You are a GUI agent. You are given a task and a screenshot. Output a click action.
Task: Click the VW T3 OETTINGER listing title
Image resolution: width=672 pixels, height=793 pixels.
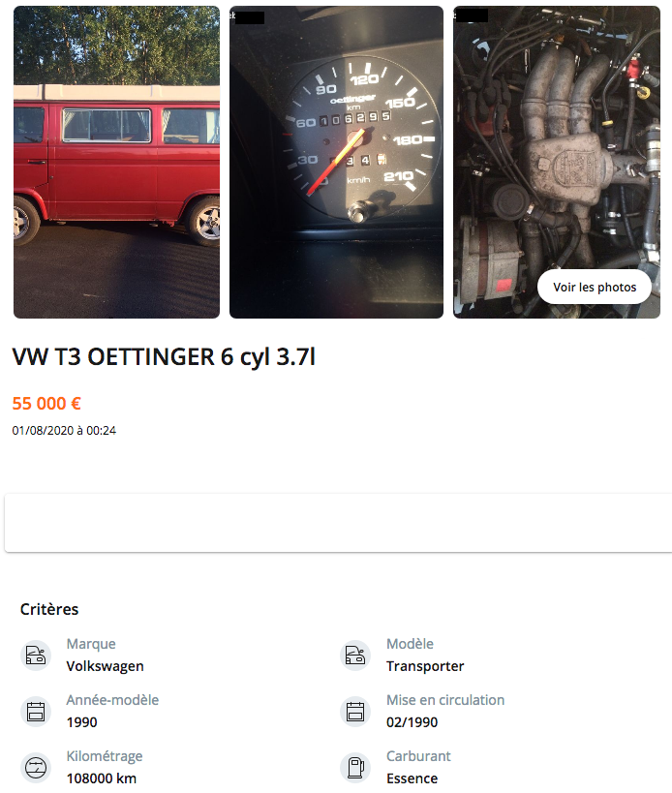(x=164, y=357)
